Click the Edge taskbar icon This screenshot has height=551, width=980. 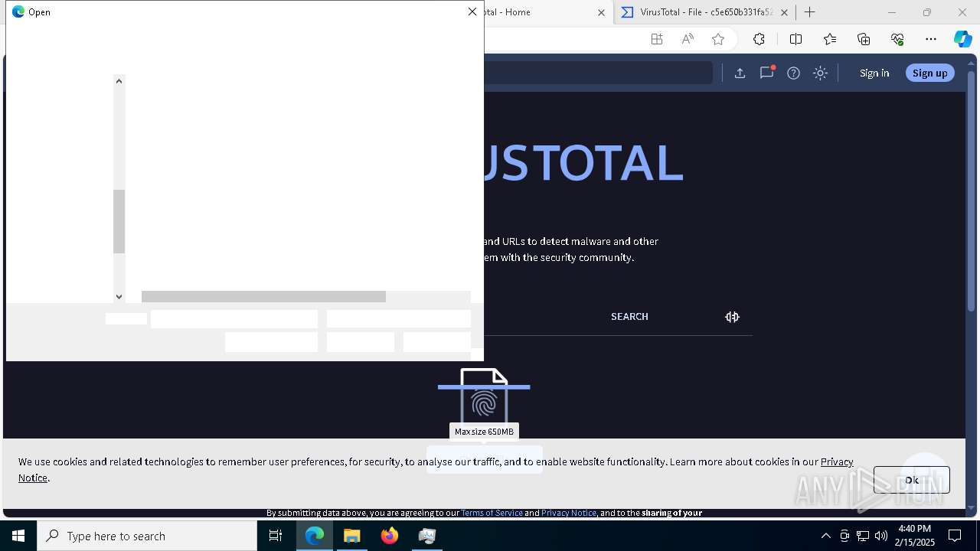(315, 536)
